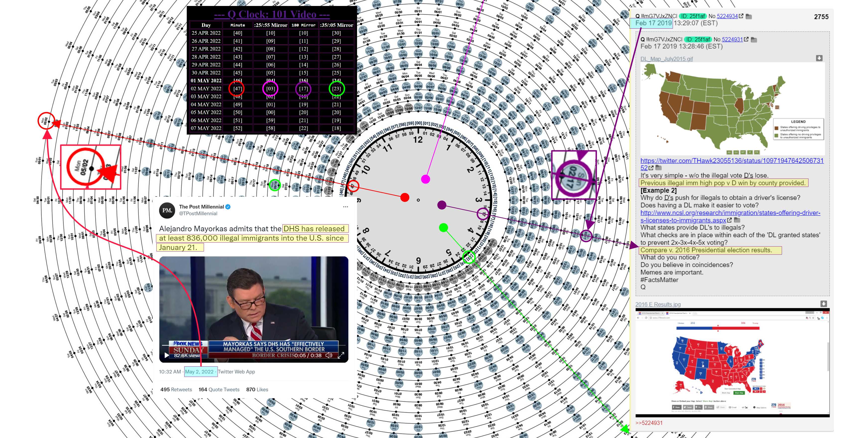868x438 pixels.
Task: Open The Post Millennial PM. avatar
Action: coord(167,210)
